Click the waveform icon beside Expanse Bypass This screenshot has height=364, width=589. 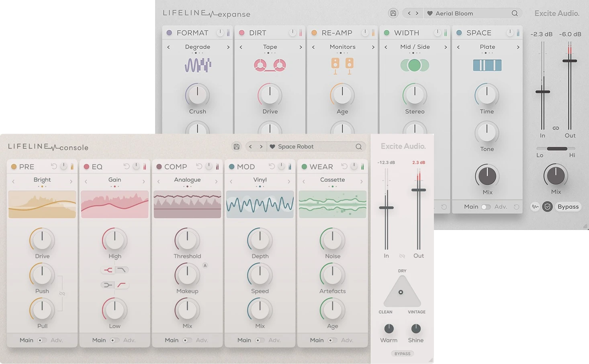[x=535, y=207]
